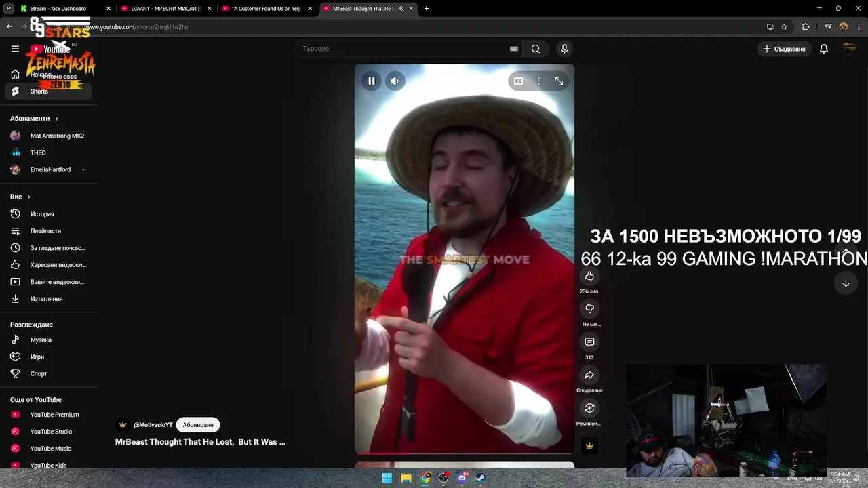Bookmark this page with star icon
The height and width of the screenshot is (488, 868).
pos(785,27)
